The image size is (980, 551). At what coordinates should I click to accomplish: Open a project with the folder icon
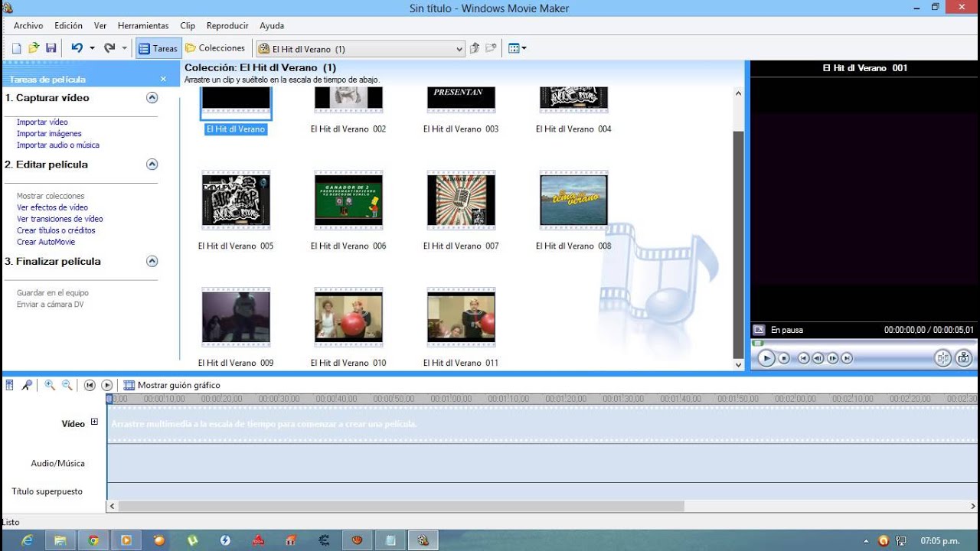[x=34, y=48]
